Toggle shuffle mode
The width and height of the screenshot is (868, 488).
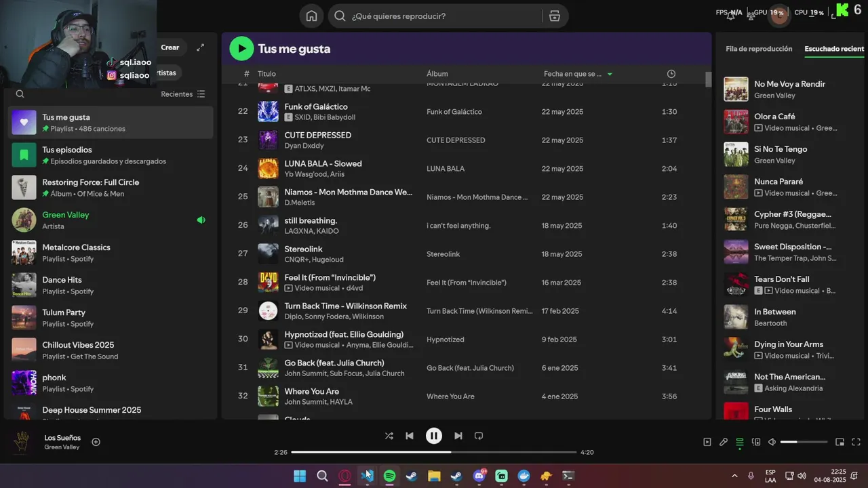pyautogui.click(x=389, y=436)
